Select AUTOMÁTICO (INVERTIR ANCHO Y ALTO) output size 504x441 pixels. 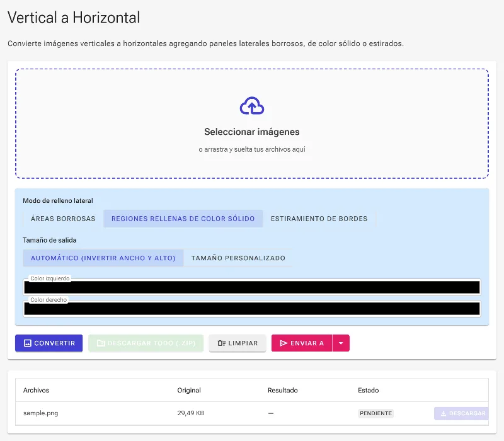(x=103, y=258)
